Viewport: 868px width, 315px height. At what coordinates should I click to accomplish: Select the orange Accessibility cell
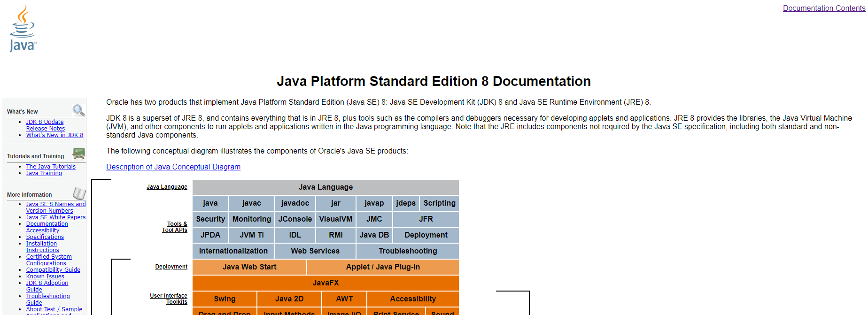click(413, 299)
